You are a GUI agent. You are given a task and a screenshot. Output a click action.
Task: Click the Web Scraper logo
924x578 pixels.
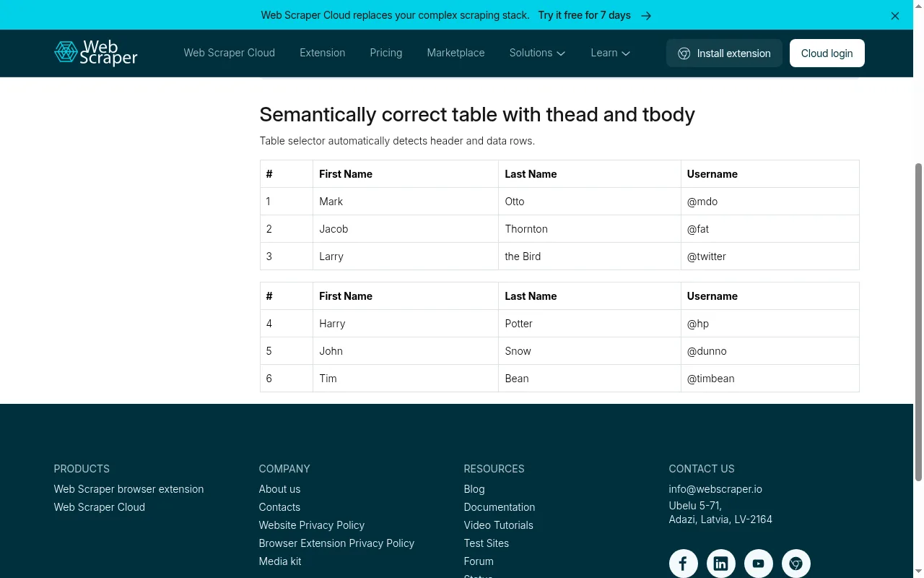95,53
